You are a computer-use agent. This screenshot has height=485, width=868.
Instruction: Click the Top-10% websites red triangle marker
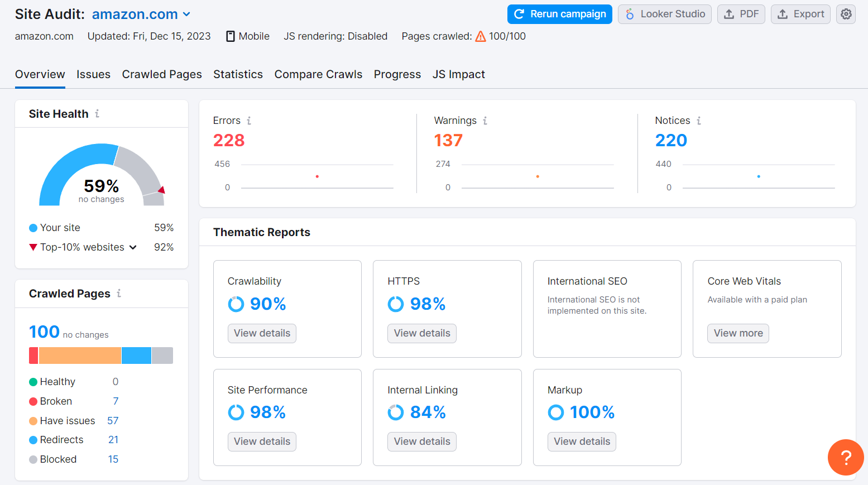[33, 247]
